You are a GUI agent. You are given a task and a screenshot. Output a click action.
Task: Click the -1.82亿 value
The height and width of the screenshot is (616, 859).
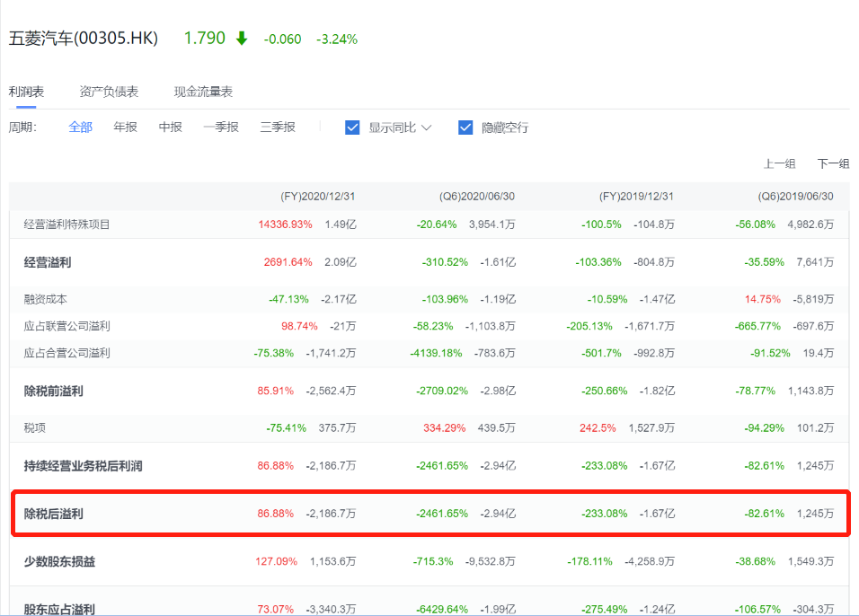click(657, 391)
